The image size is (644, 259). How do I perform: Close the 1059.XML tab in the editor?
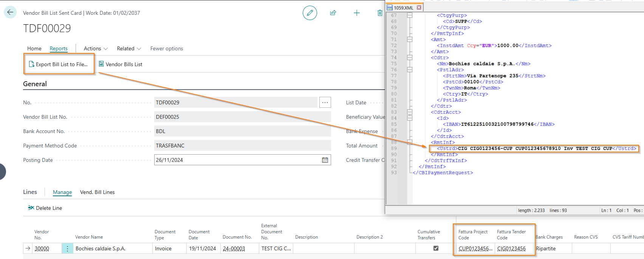point(419,8)
